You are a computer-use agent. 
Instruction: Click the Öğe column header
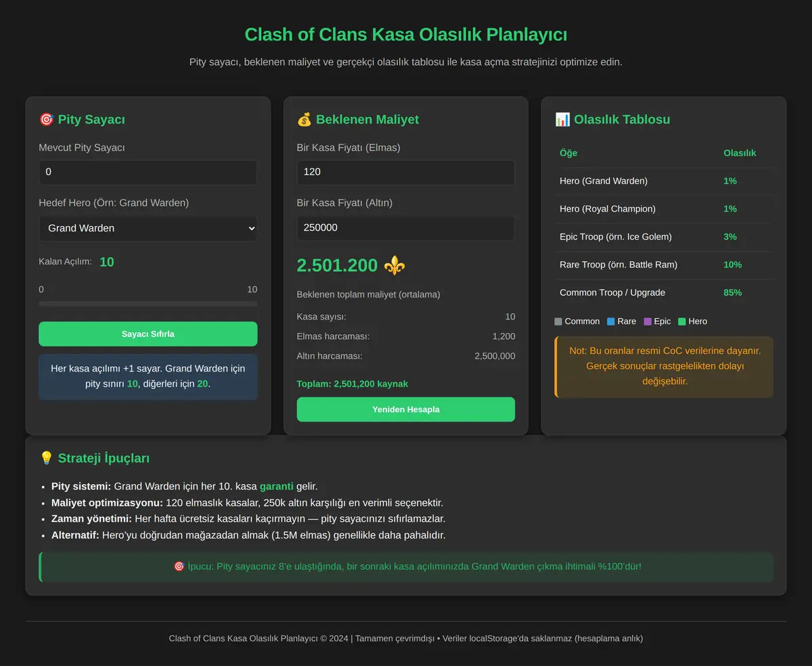568,153
